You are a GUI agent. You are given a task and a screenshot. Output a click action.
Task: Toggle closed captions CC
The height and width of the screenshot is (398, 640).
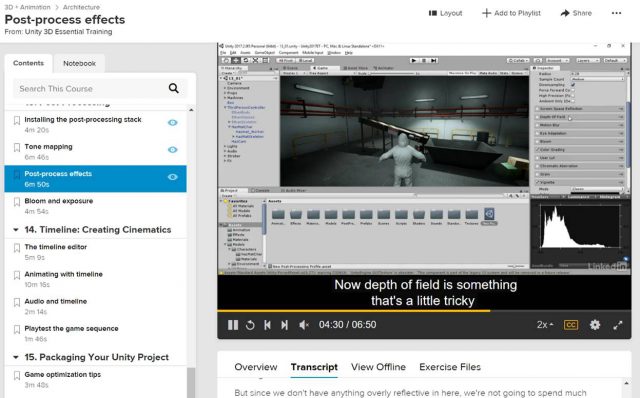pyautogui.click(x=571, y=325)
